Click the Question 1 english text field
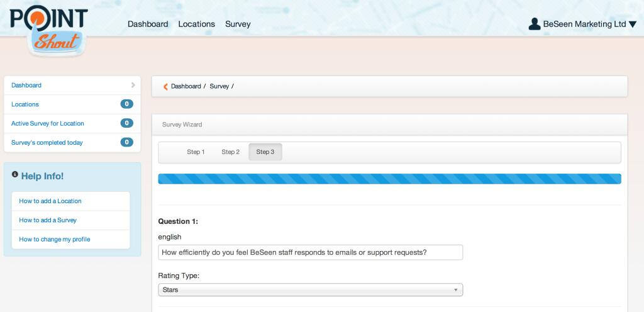 [x=310, y=252]
